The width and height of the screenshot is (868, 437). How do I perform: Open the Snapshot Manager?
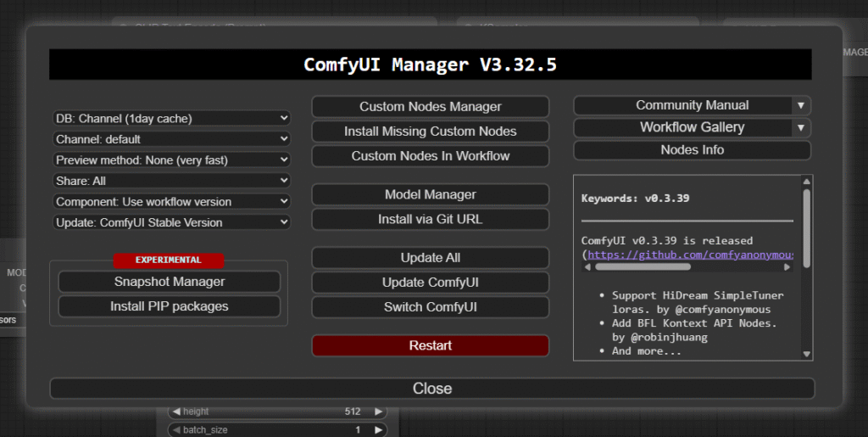point(170,282)
